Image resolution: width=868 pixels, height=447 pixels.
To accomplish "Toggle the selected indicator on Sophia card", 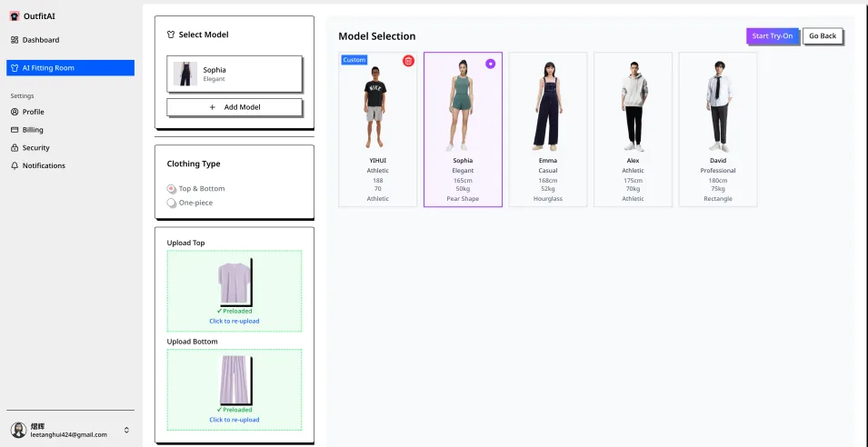I will tap(491, 64).
